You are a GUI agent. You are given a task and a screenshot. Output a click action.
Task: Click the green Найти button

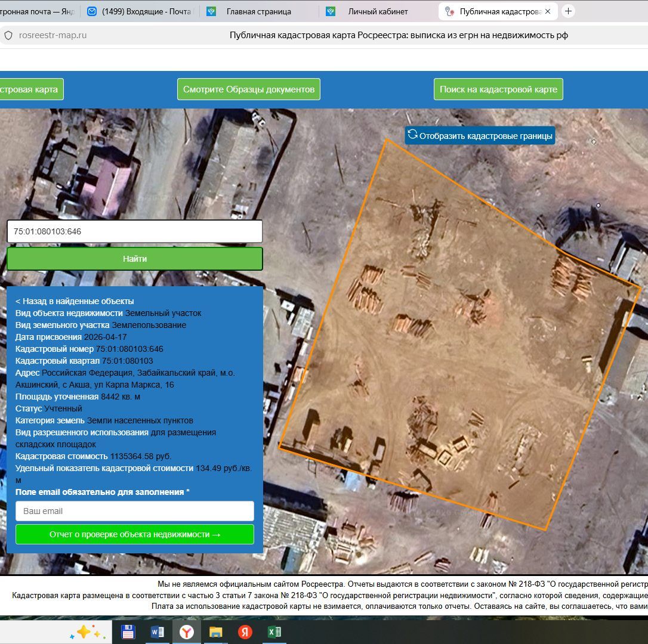pos(135,259)
